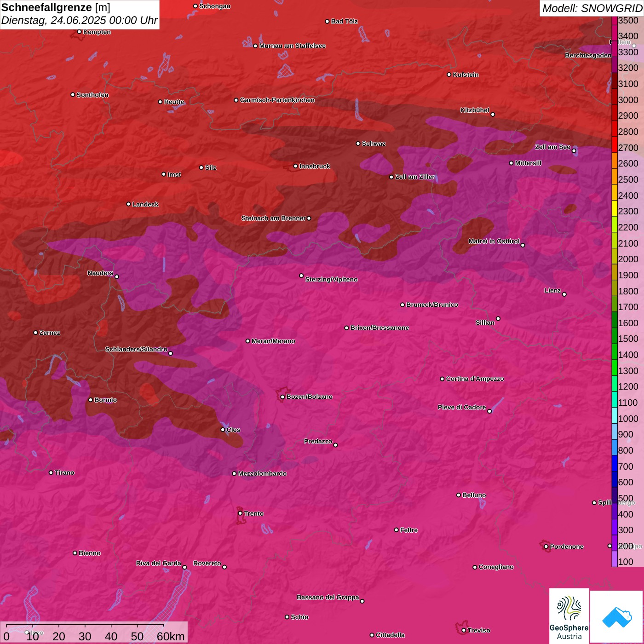The height and width of the screenshot is (644, 644).
Task: Click the Bozen/Bolzano city label
Action: [309, 397]
